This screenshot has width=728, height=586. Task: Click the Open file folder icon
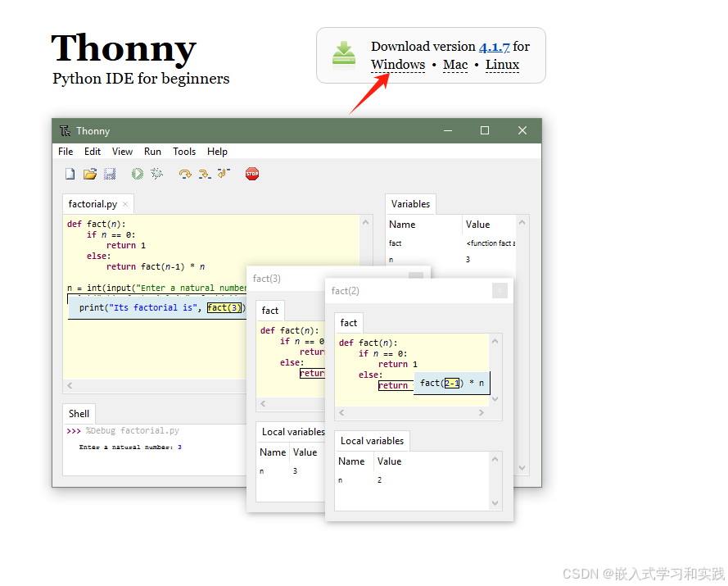[x=90, y=174]
